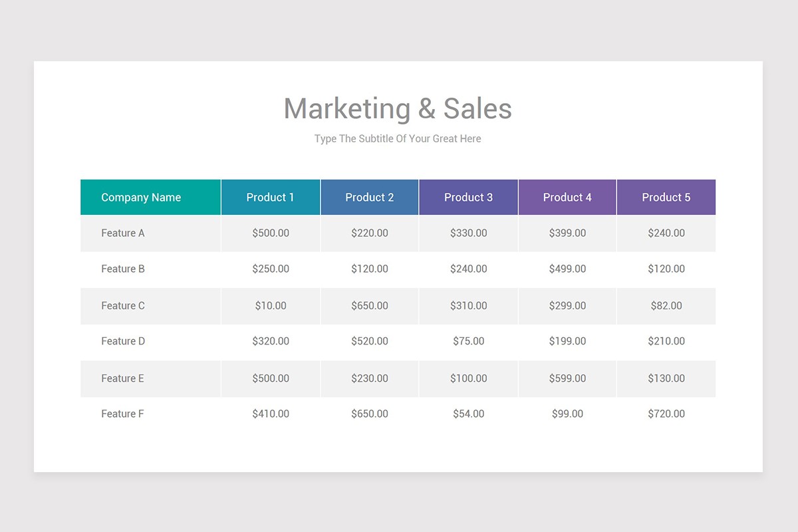
Task: Select the $720.00 cell in Feature F
Action: [666, 414]
